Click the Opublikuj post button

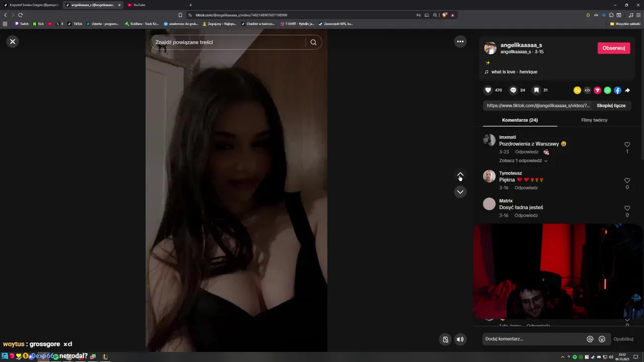623,339
